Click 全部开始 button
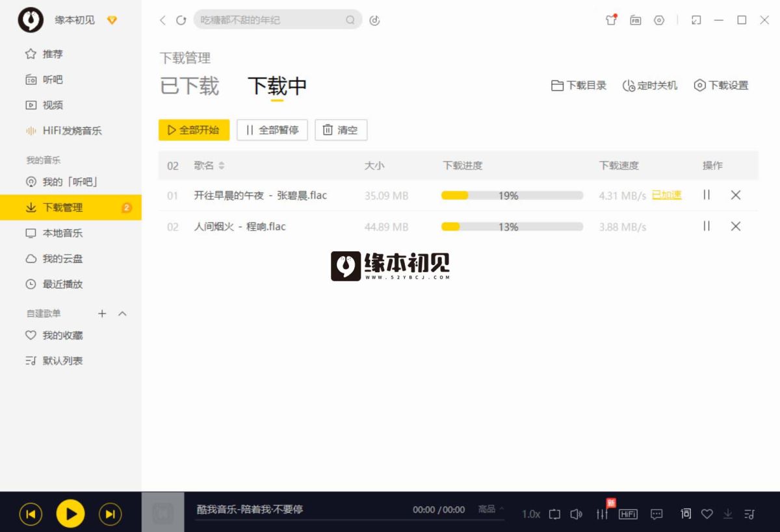Image resolution: width=780 pixels, height=532 pixels. (194, 130)
